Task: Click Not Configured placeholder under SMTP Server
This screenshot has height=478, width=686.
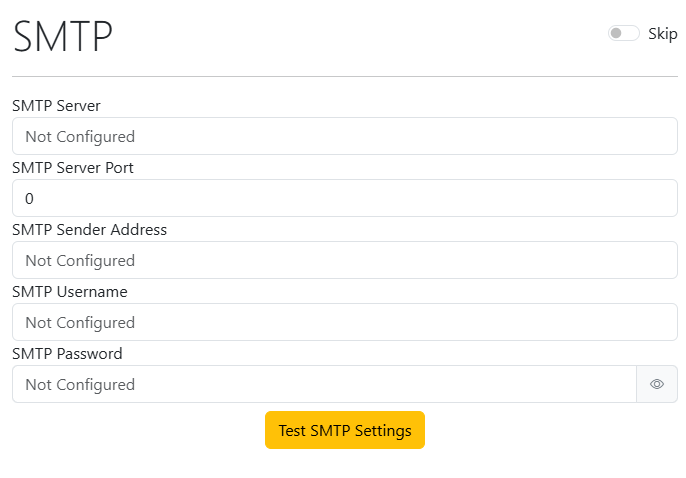Action: click(x=80, y=136)
